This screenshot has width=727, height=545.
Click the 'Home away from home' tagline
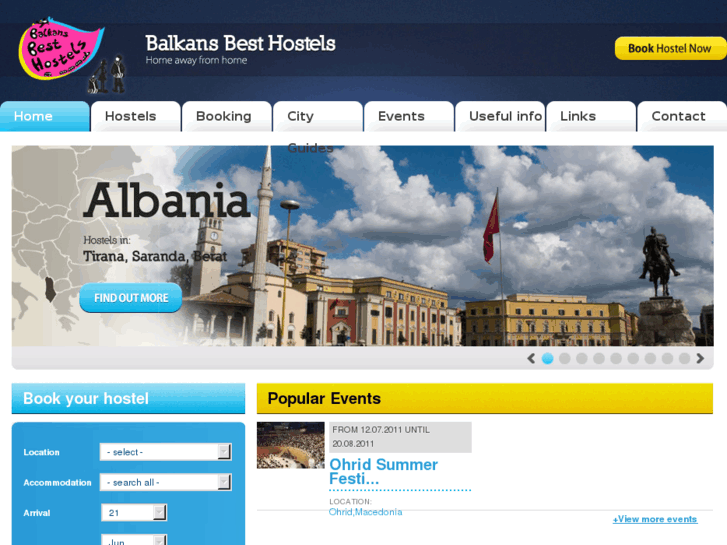coord(196,60)
